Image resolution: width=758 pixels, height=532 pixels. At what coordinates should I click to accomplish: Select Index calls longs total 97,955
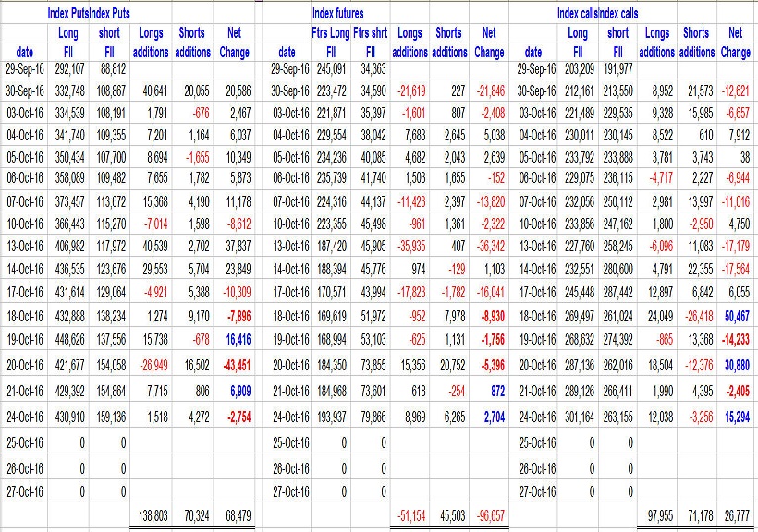[656, 516]
